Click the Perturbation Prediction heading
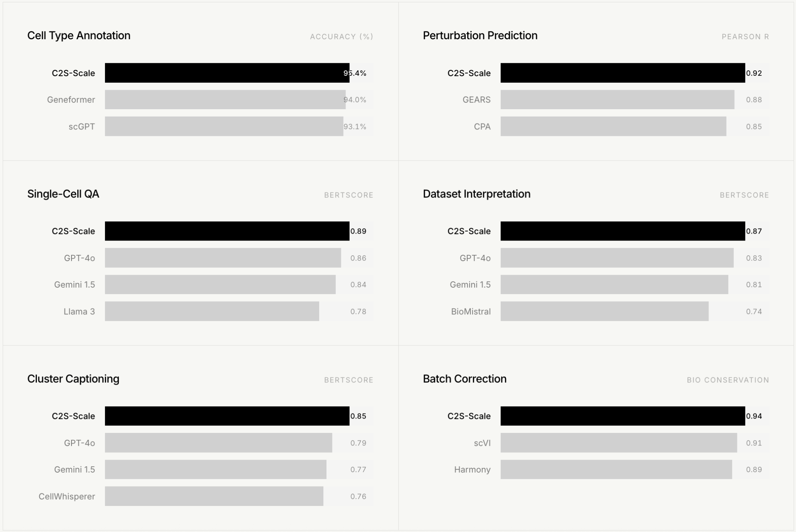796x532 pixels. click(480, 36)
